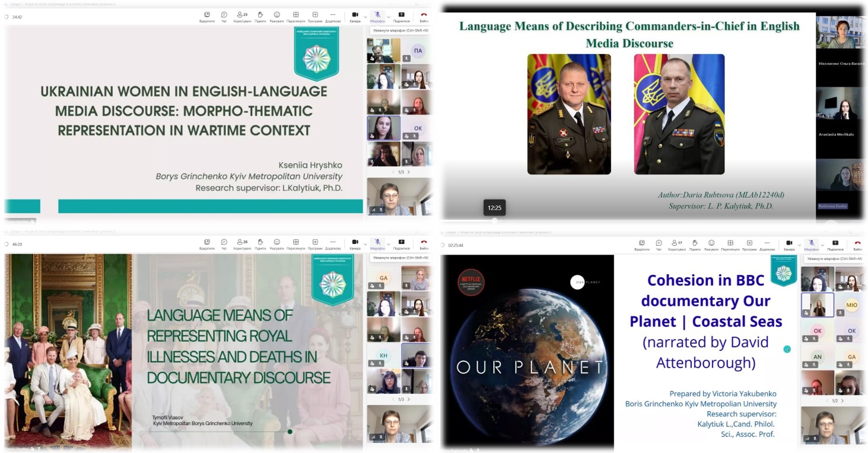Select the KH participant tile in 46:20 meeting
This screenshot has width=868, height=453.
(x=383, y=355)
